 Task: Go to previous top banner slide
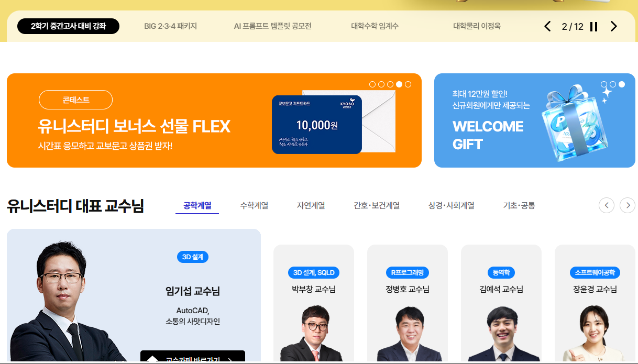click(547, 26)
